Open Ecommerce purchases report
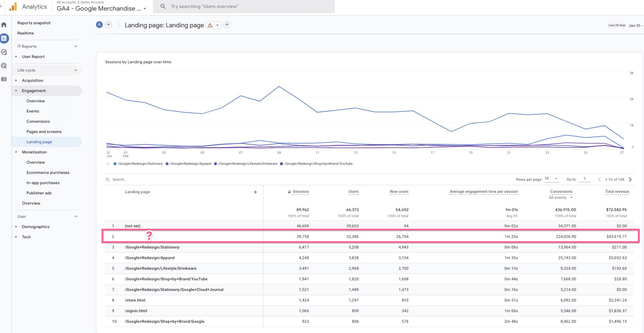644x333 pixels. tap(48, 172)
